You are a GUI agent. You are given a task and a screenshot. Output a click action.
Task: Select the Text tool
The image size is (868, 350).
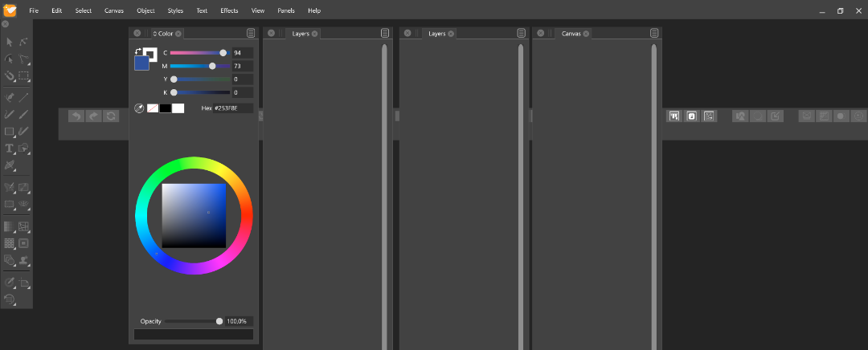[x=10, y=149]
